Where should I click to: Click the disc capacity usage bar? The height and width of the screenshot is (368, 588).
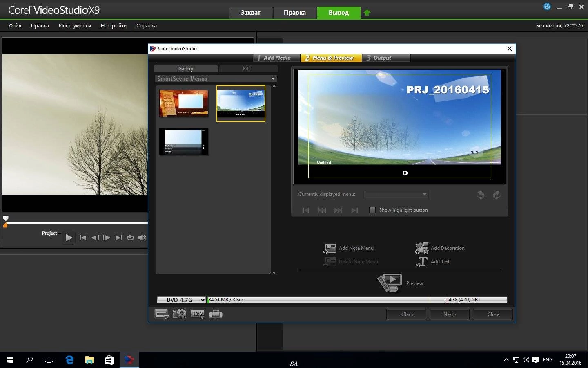(x=357, y=300)
